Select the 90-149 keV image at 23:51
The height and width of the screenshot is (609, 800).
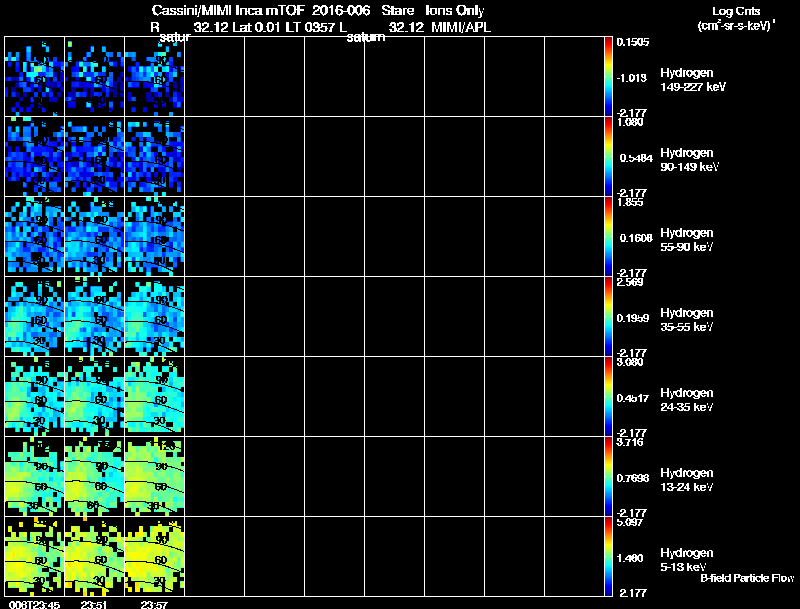tap(94, 157)
